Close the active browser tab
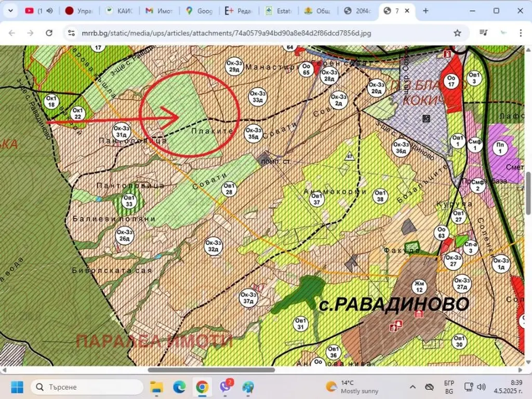 pyautogui.click(x=408, y=10)
